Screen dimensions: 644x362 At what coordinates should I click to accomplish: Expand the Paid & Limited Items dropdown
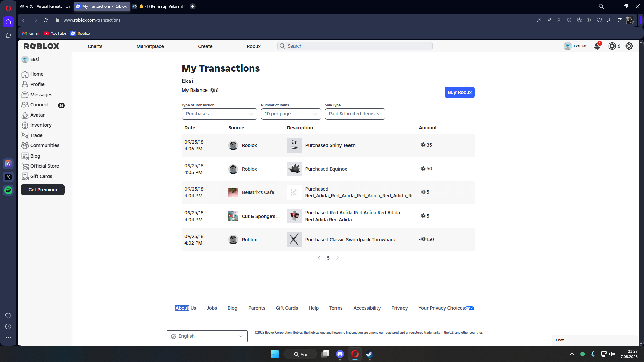(x=355, y=114)
